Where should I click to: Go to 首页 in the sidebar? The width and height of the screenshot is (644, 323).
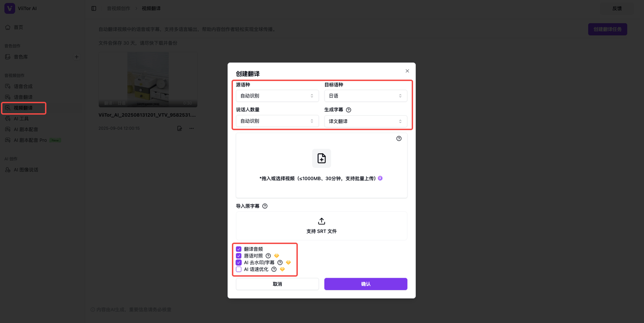click(x=18, y=27)
